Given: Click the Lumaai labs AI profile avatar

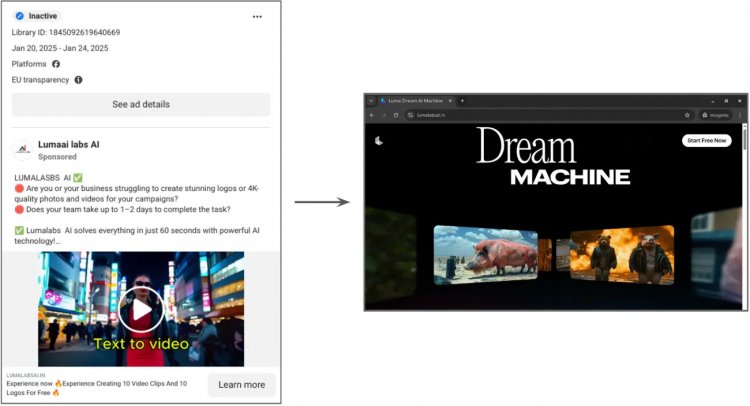Looking at the screenshot, I should [x=22, y=150].
